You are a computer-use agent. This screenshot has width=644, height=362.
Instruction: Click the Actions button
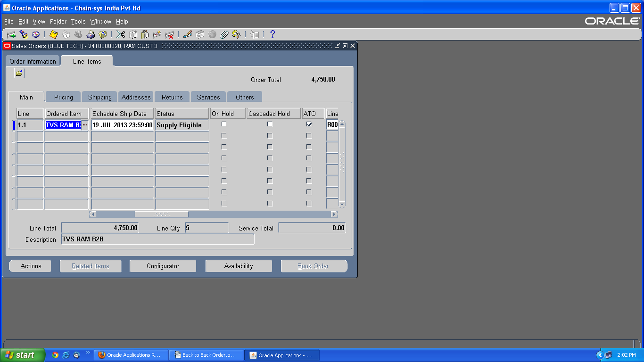31,266
